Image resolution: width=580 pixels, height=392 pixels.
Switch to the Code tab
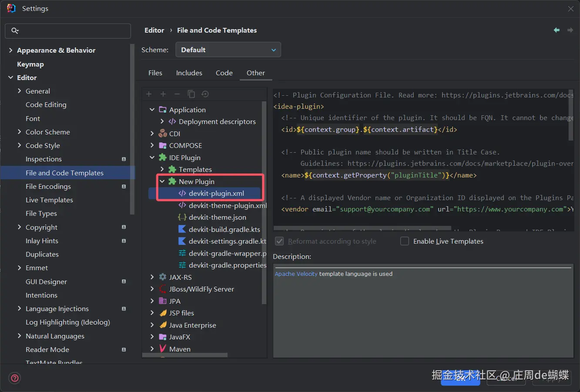pyautogui.click(x=224, y=73)
